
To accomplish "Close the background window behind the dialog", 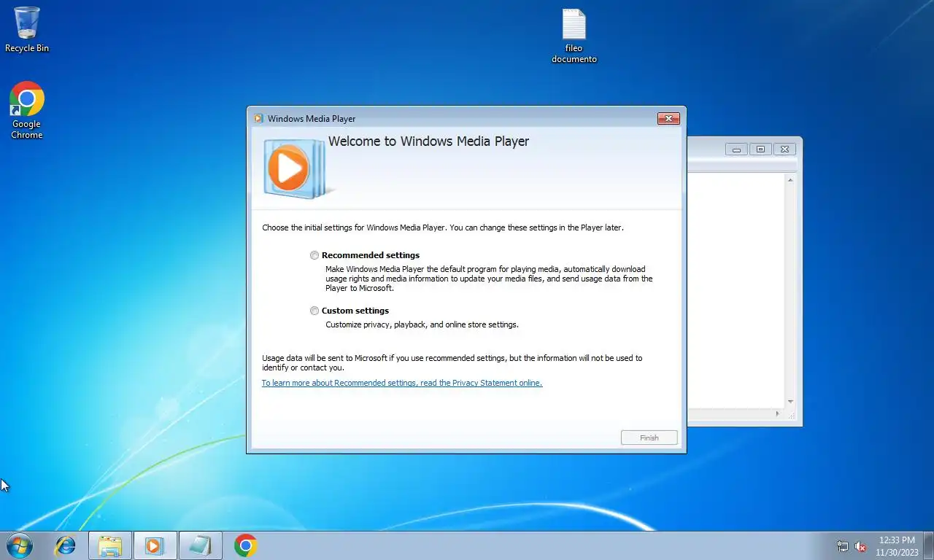I will point(784,149).
